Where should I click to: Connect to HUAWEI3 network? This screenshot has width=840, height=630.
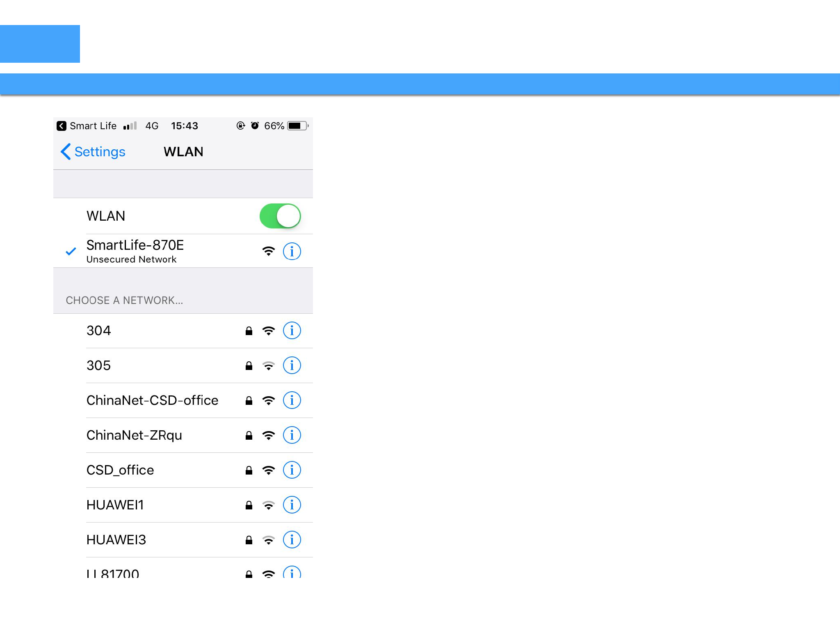click(116, 540)
